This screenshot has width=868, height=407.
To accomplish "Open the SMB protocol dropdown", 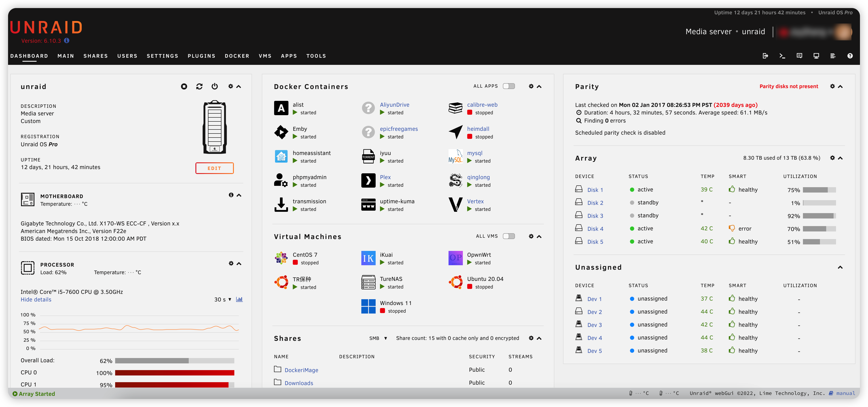I will 378,338.
